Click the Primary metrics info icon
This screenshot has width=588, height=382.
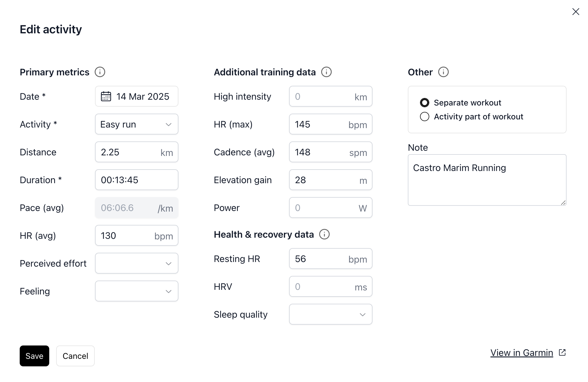tap(100, 72)
